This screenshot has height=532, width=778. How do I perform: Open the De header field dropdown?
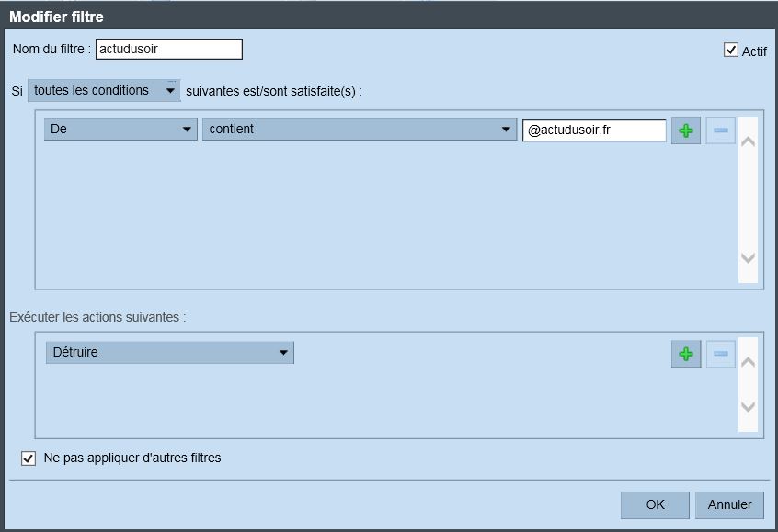click(x=120, y=130)
